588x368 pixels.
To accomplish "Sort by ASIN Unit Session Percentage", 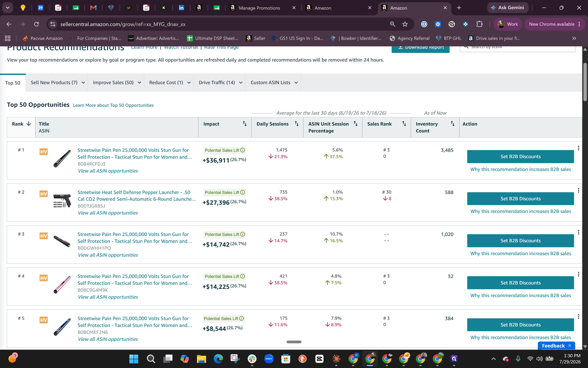I will pyautogui.click(x=355, y=124).
